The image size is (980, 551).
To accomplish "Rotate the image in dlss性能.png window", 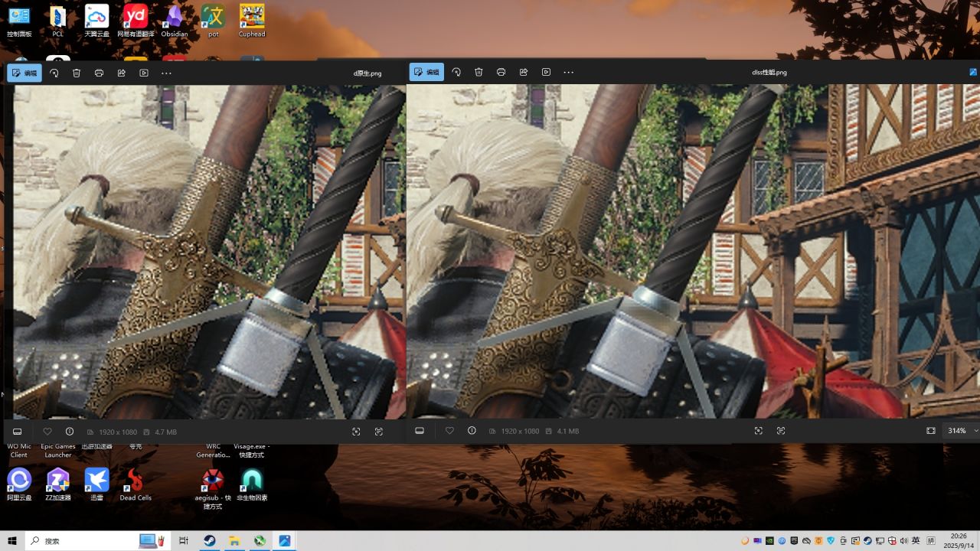I will [456, 72].
